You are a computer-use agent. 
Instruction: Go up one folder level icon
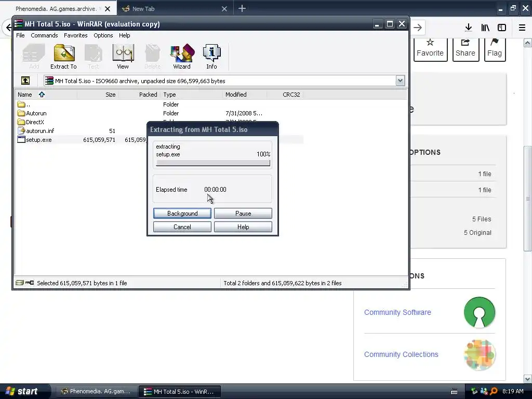(x=25, y=81)
